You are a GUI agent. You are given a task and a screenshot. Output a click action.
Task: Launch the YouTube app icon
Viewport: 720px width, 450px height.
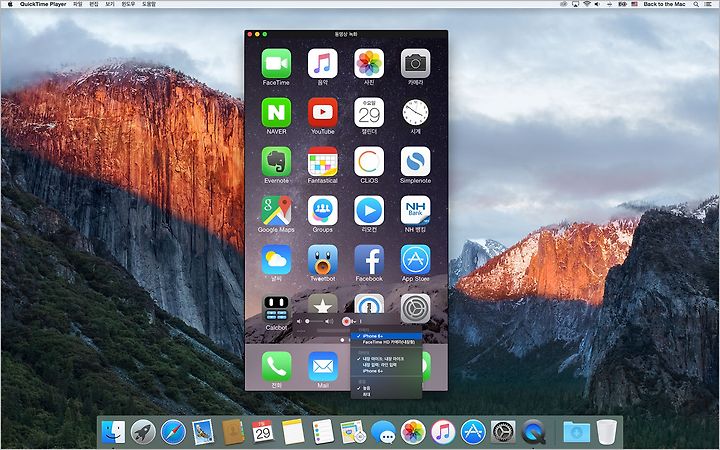322,112
